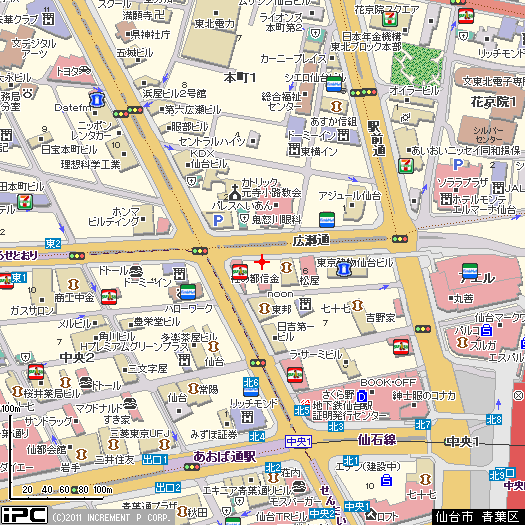Click the BOOK・OFF label
The width and height of the screenshot is (525, 525).
click(388, 382)
